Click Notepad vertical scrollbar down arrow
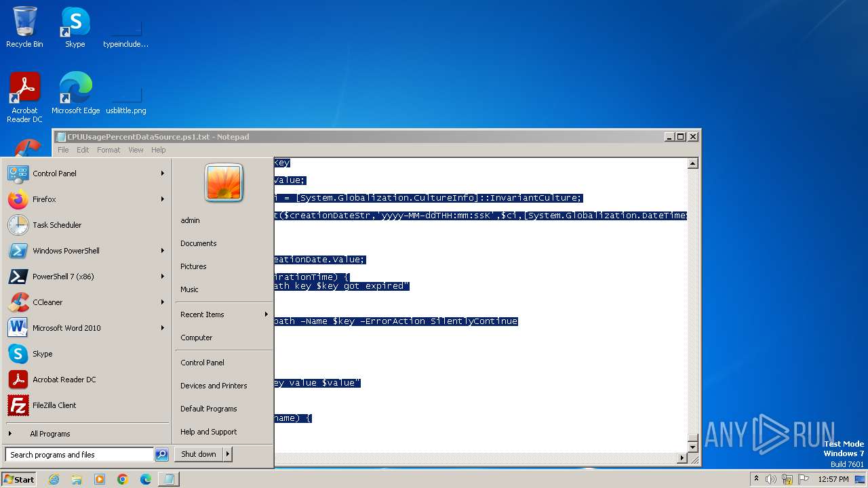 pyautogui.click(x=692, y=447)
